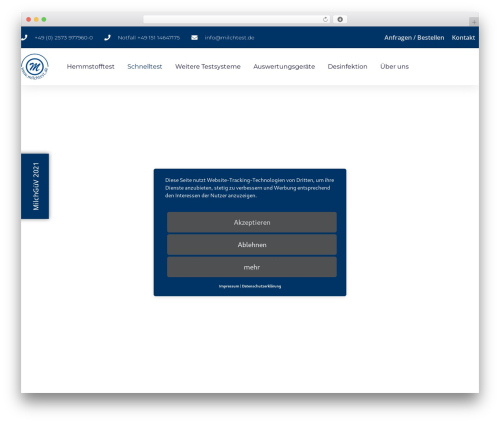Open Anfragen / Bestellen page
Viewport: 500px width, 423px height.
pos(414,38)
